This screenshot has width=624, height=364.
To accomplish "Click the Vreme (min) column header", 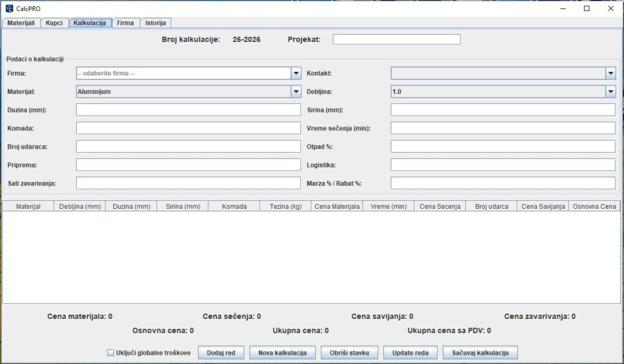I will [x=388, y=206].
